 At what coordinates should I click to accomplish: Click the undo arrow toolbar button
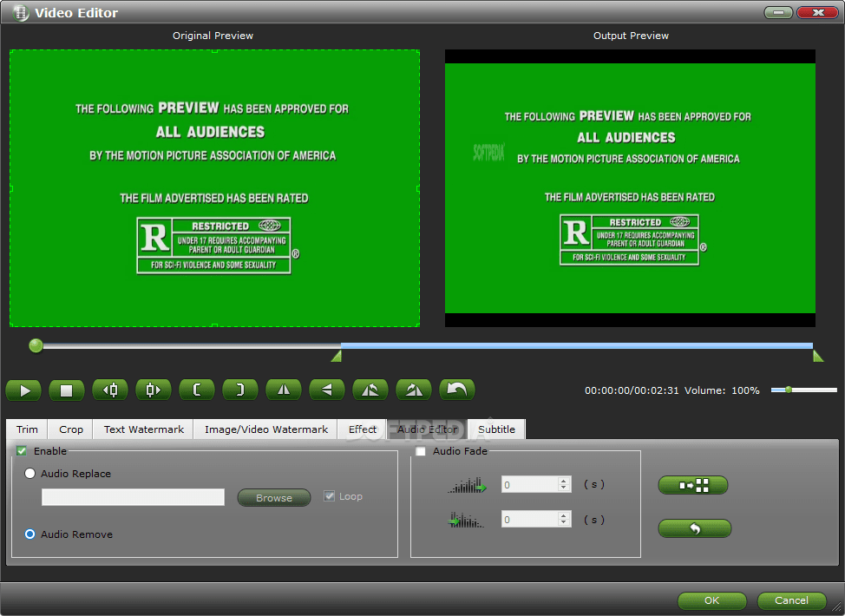click(x=457, y=390)
